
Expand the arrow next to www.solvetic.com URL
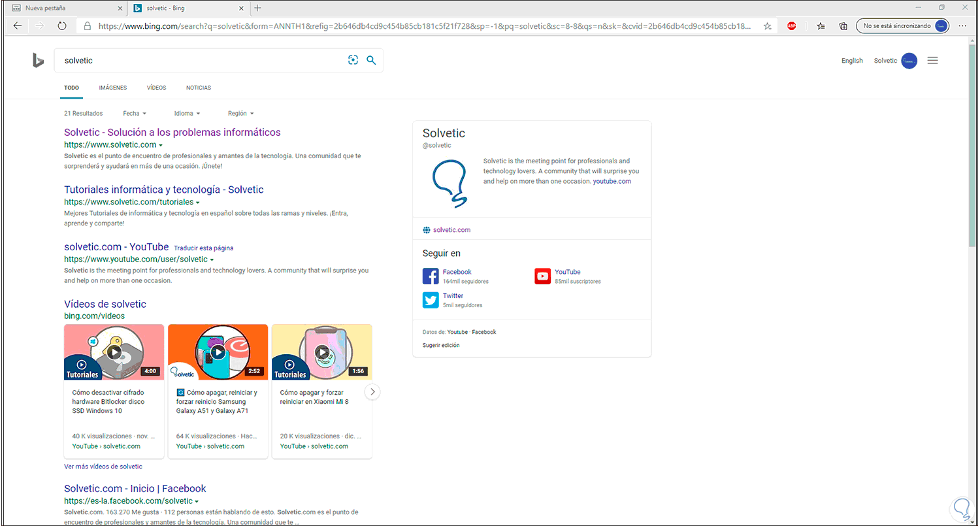(161, 145)
